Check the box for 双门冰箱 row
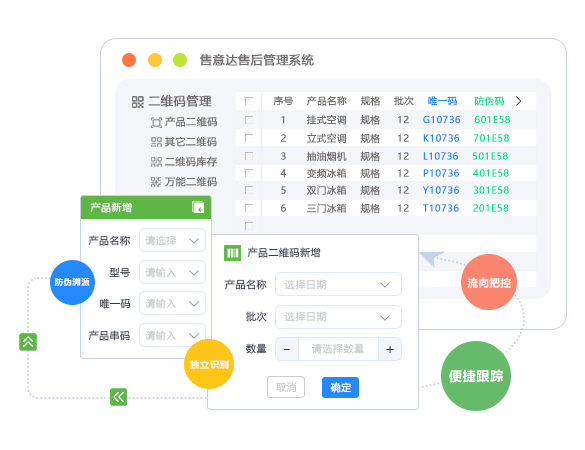The height and width of the screenshot is (450, 585). (249, 190)
